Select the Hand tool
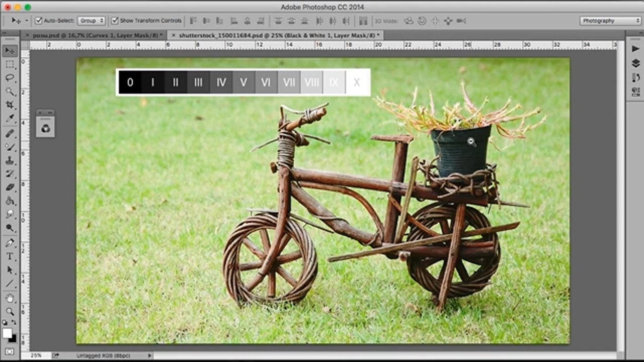Viewport: 644px width, 362px height. (10, 298)
